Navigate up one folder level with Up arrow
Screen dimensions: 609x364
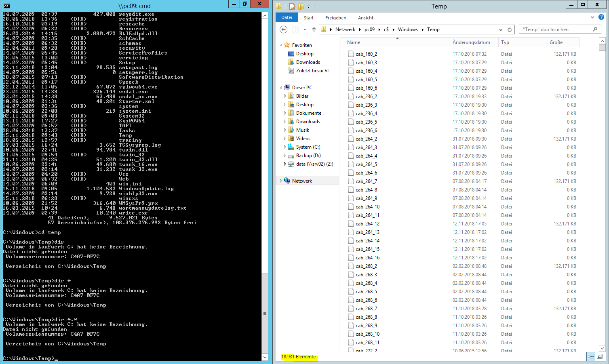coord(314,29)
